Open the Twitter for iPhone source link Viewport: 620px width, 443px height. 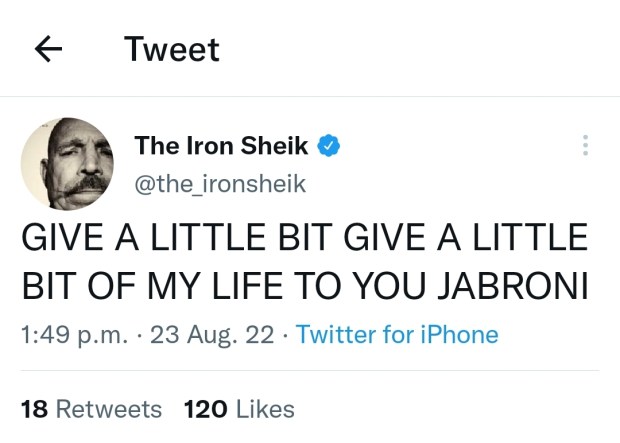click(396, 334)
